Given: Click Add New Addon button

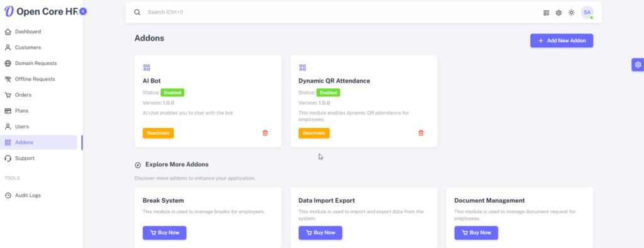Looking at the screenshot, I should [562, 41].
